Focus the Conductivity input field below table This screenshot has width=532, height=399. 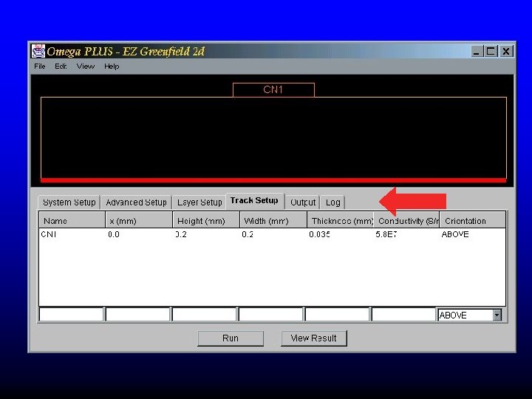(403, 314)
